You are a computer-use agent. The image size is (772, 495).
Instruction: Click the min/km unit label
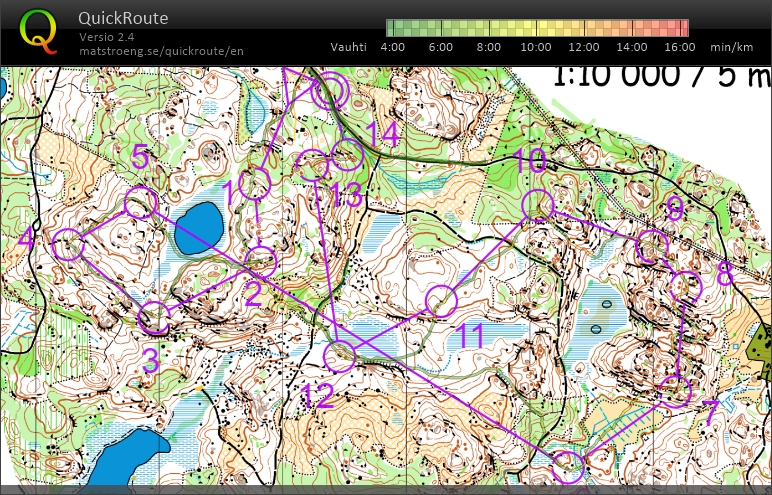click(731, 47)
